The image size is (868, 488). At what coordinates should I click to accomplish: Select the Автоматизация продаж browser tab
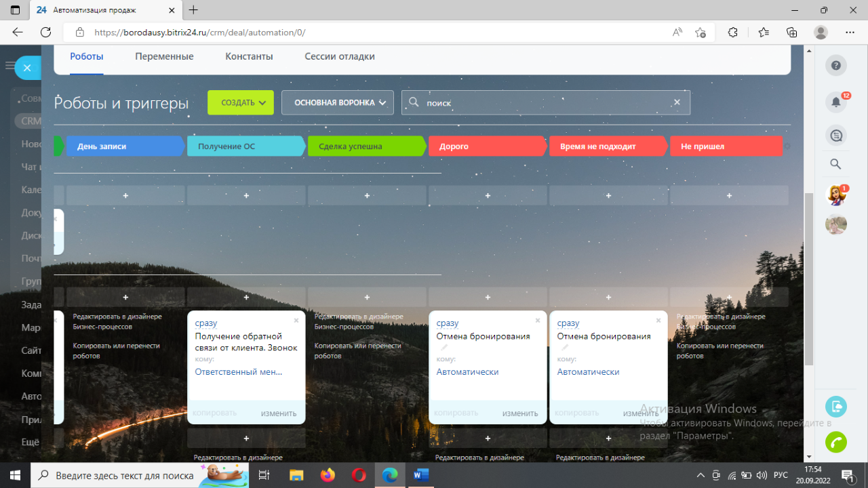point(106,10)
